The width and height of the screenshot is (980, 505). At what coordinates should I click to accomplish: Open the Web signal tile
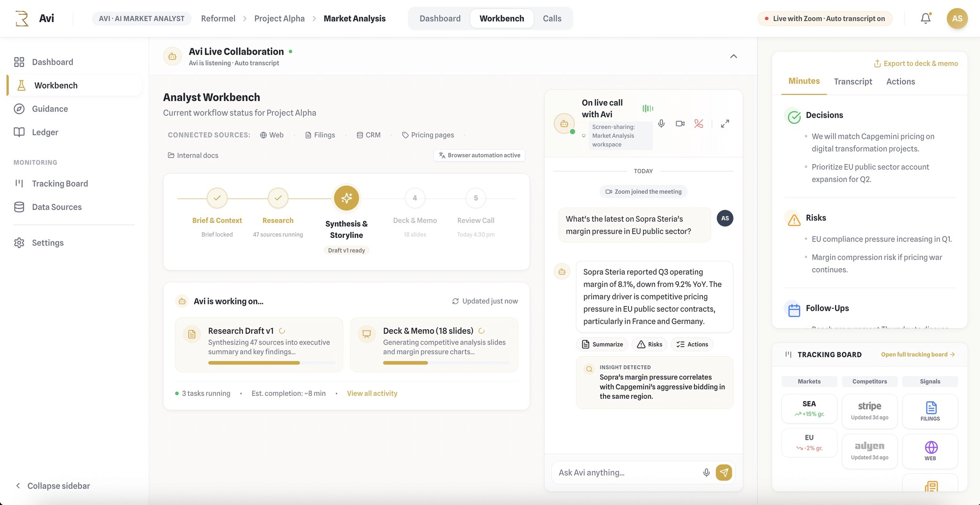pos(930,451)
